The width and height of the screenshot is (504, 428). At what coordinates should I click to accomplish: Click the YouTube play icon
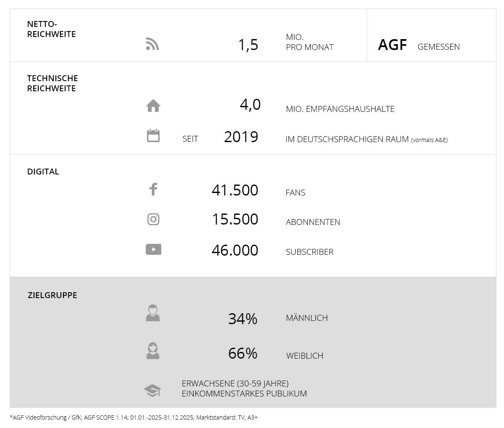tap(153, 249)
